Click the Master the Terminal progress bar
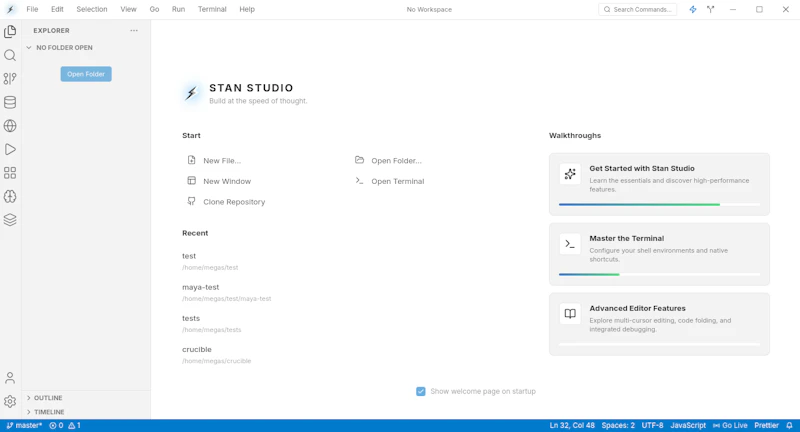The height and width of the screenshot is (432, 800). coord(659,274)
